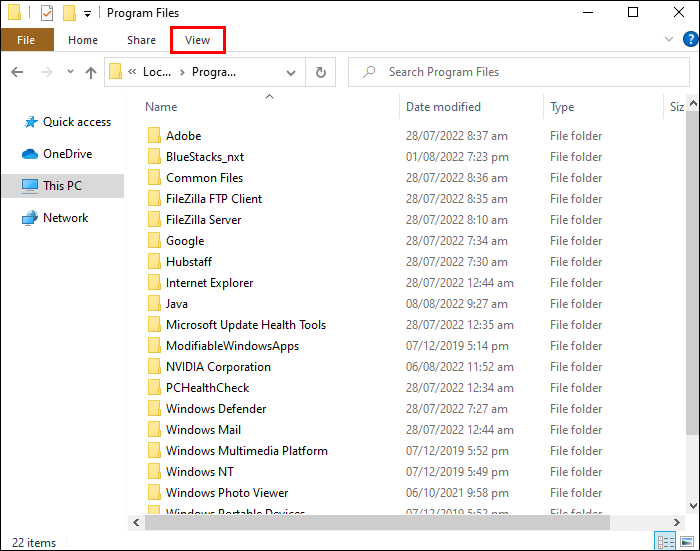Open the File menu tab
Image resolution: width=700 pixels, height=551 pixels.
[26, 40]
